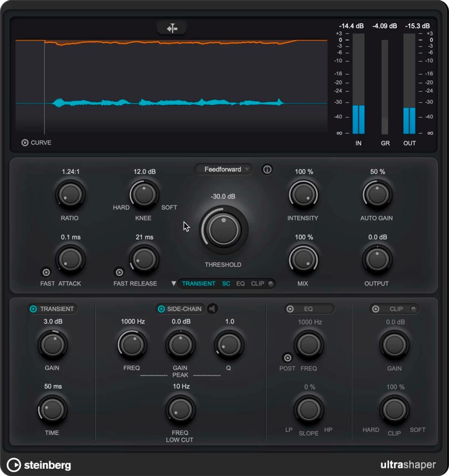Select the EQ tab in section selector

click(240, 284)
